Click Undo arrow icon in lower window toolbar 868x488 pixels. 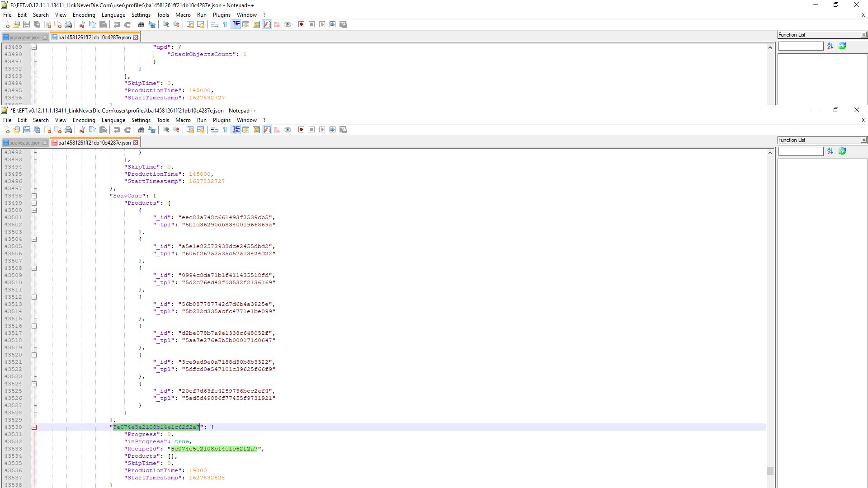(117, 130)
